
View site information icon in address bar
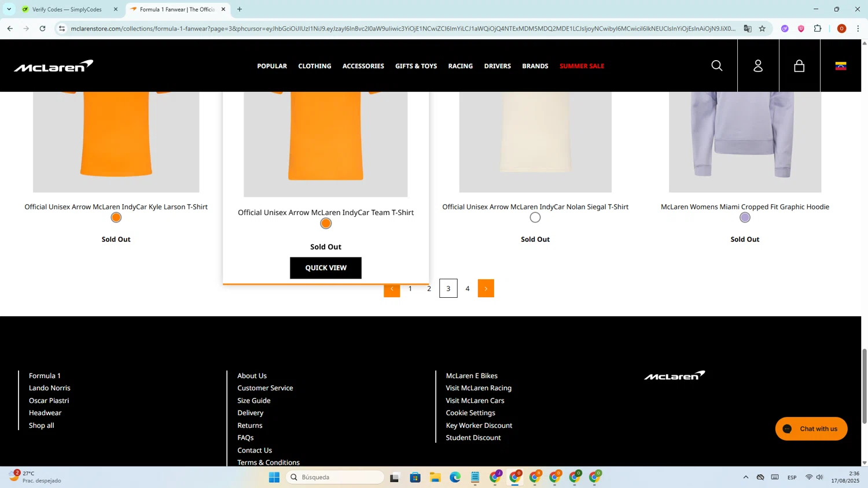(62, 28)
